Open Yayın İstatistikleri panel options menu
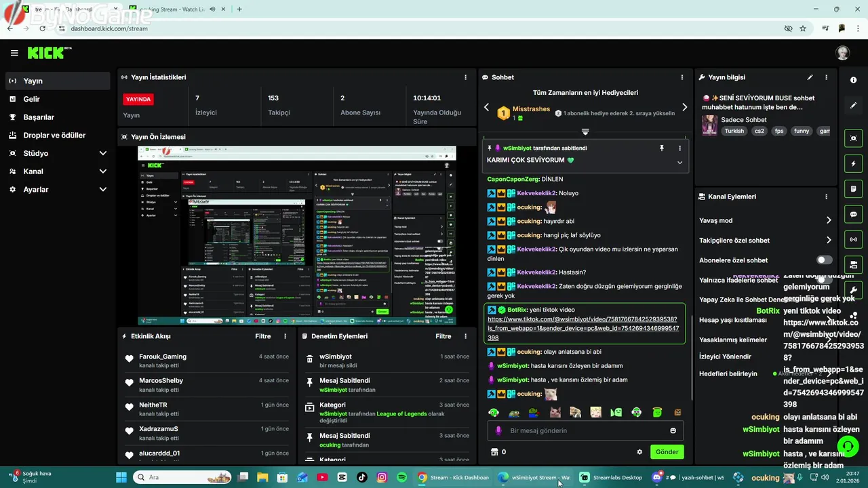The height and width of the screenshot is (488, 868). coord(465,77)
